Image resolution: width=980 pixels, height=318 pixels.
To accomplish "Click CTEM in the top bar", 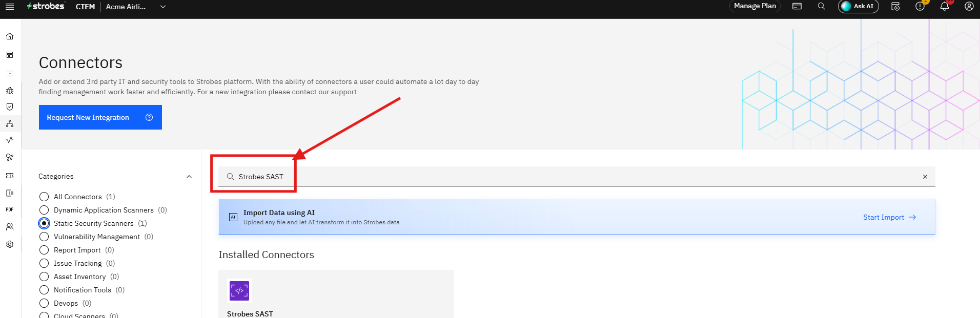I will 85,7.
